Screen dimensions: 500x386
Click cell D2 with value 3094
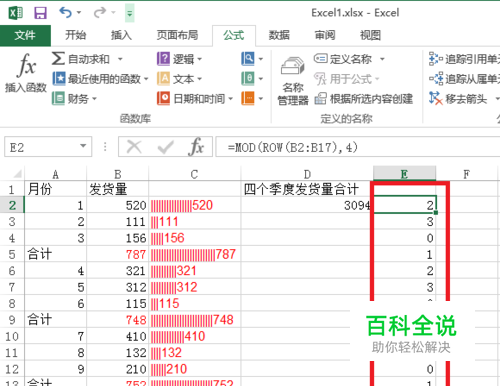307,205
